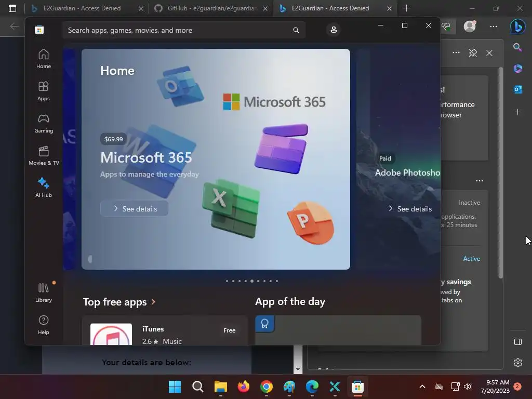Click the Top free apps chevron

tap(153, 302)
